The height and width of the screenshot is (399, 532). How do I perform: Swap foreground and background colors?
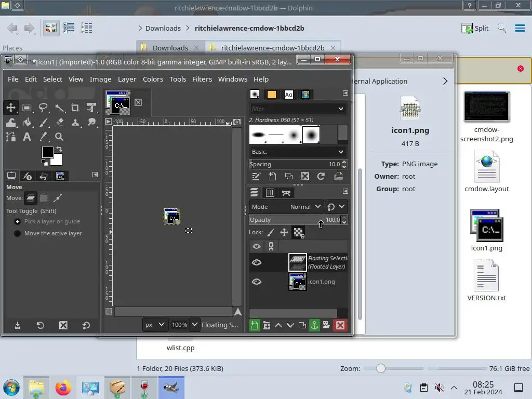pyautogui.click(x=59, y=149)
